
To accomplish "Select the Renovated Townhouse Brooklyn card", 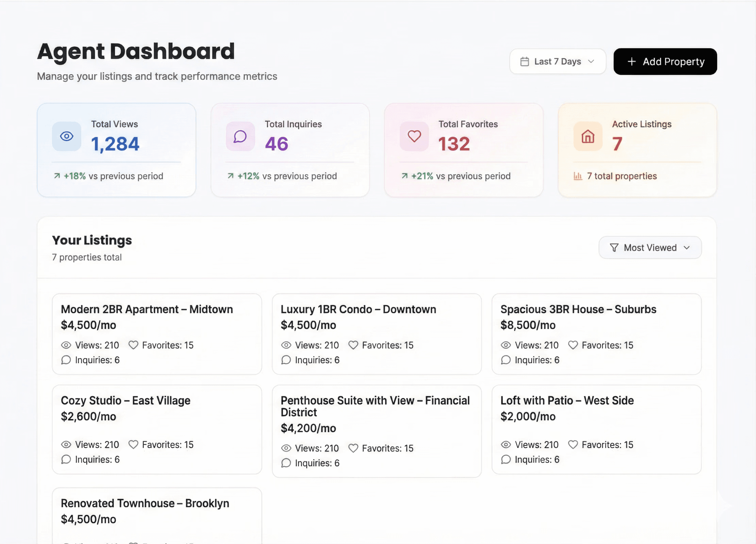I will point(157,513).
